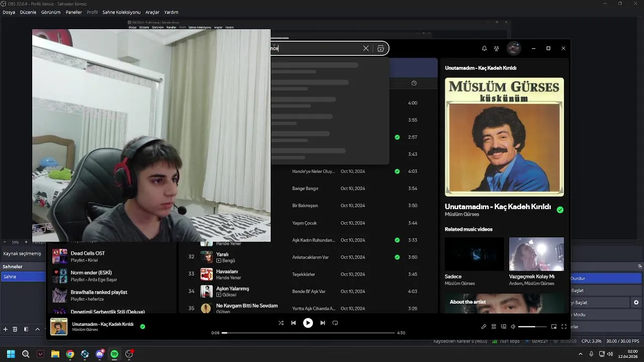
Task: Open Spotify What's New notifications bell
Action: pyautogui.click(x=484, y=48)
